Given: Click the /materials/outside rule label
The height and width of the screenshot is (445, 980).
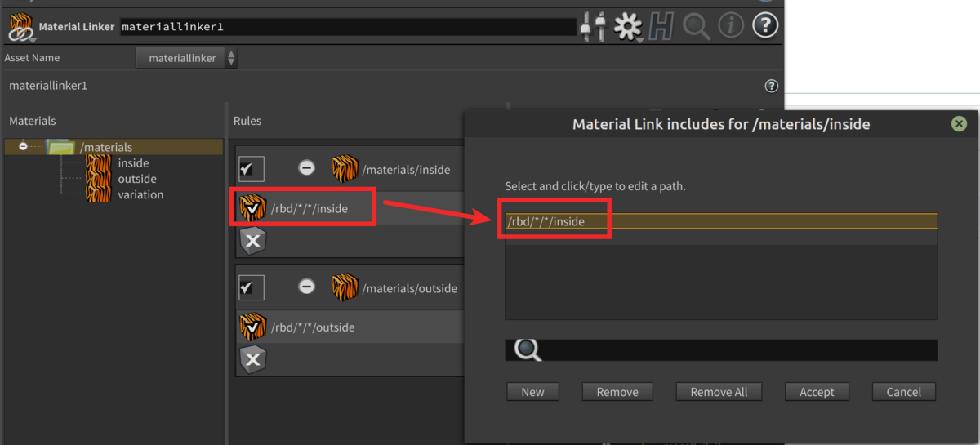Looking at the screenshot, I should point(410,288).
